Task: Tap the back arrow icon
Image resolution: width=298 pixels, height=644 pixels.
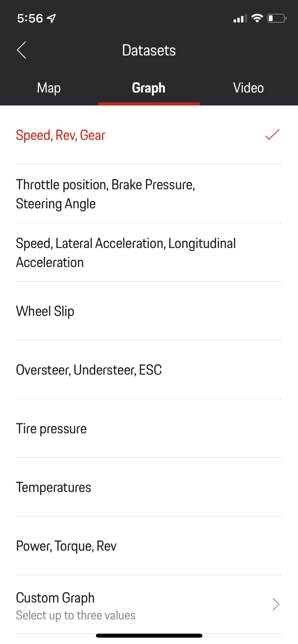Action: point(22,50)
